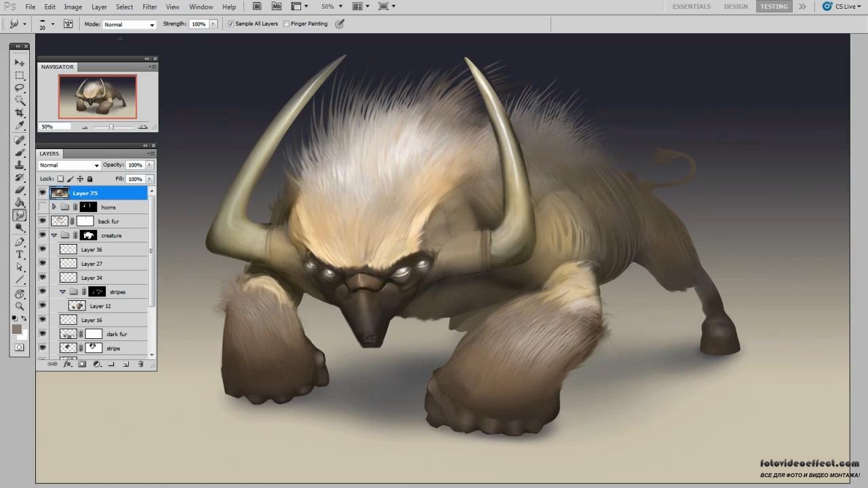868x488 pixels.
Task: Select the Smudge tool
Action: 20,215
